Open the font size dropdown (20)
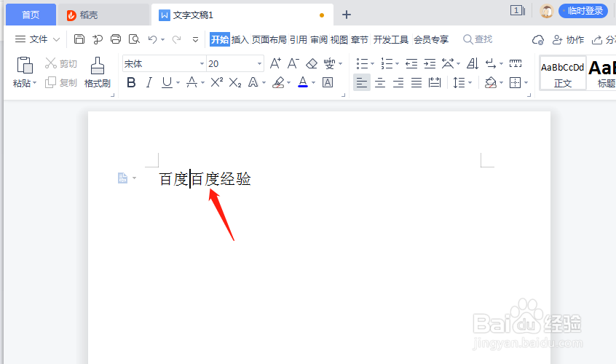Viewport: 616px width, 364px height. (259, 63)
